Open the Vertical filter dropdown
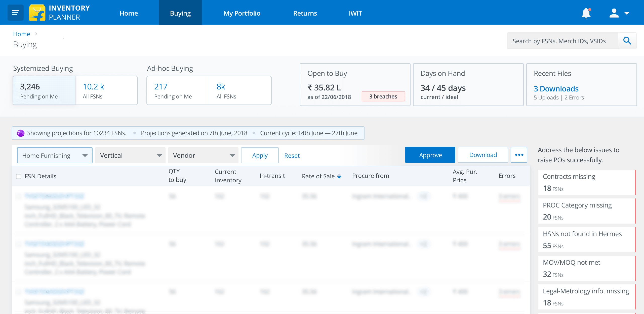The height and width of the screenshot is (314, 644). coord(130,155)
